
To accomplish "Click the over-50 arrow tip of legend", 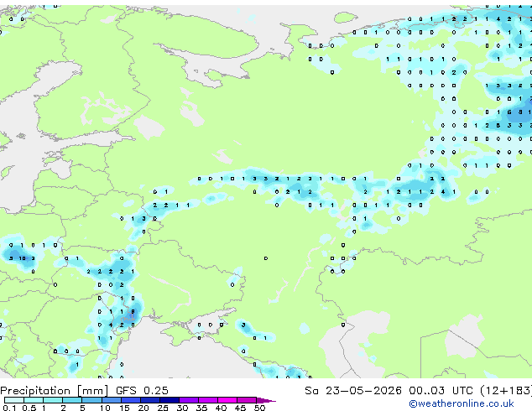I will [266, 401].
